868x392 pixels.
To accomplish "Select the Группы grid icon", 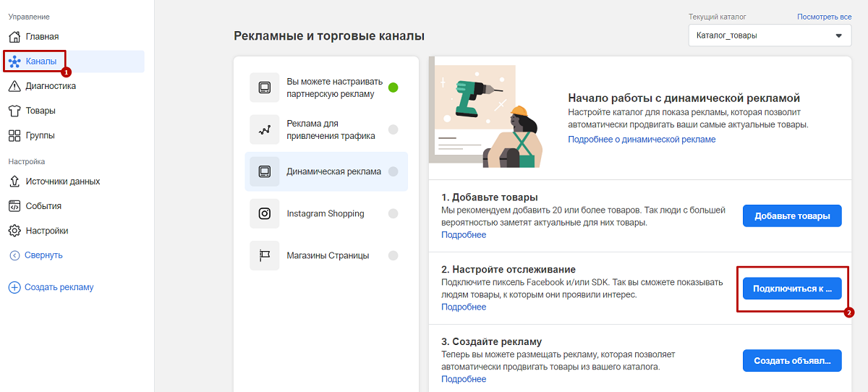I will pyautogui.click(x=14, y=135).
